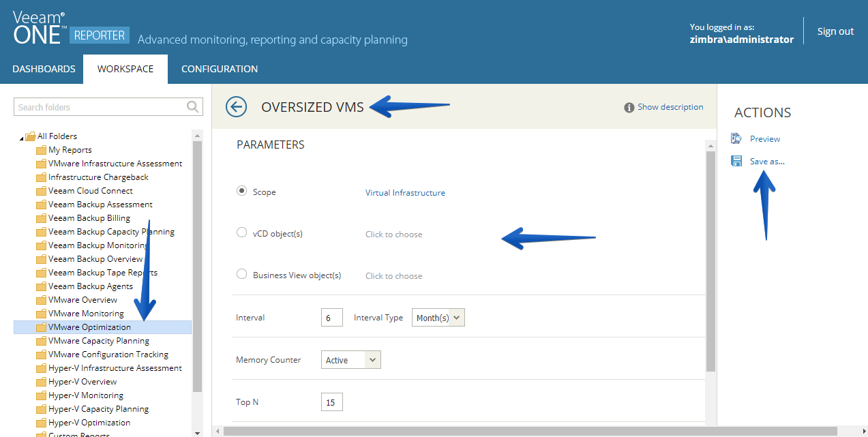Click the Show description link
Screen dimensions: 868x437
coord(670,107)
